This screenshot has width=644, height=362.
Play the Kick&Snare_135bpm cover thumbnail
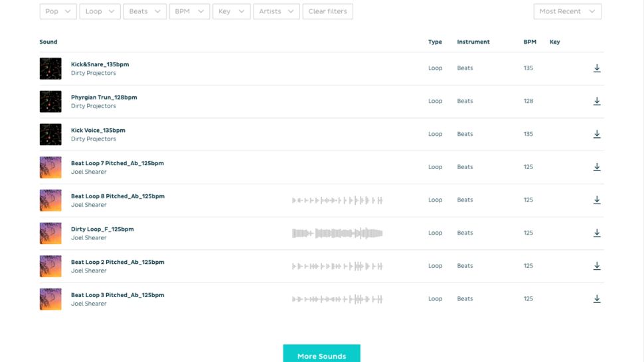50,68
